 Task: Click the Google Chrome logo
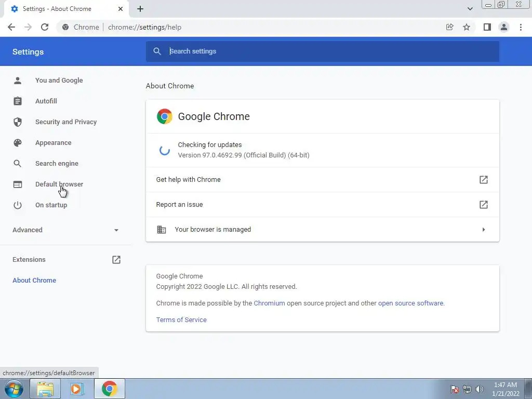point(165,116)
